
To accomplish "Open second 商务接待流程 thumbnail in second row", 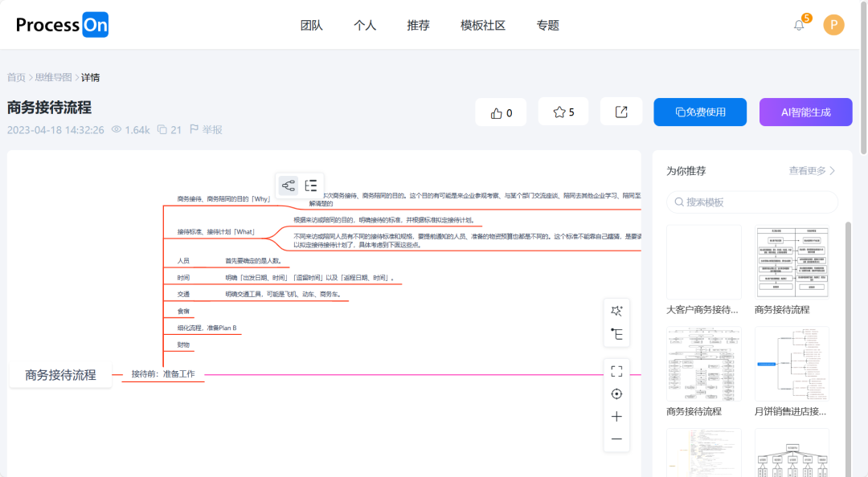I will coord(703,364).
